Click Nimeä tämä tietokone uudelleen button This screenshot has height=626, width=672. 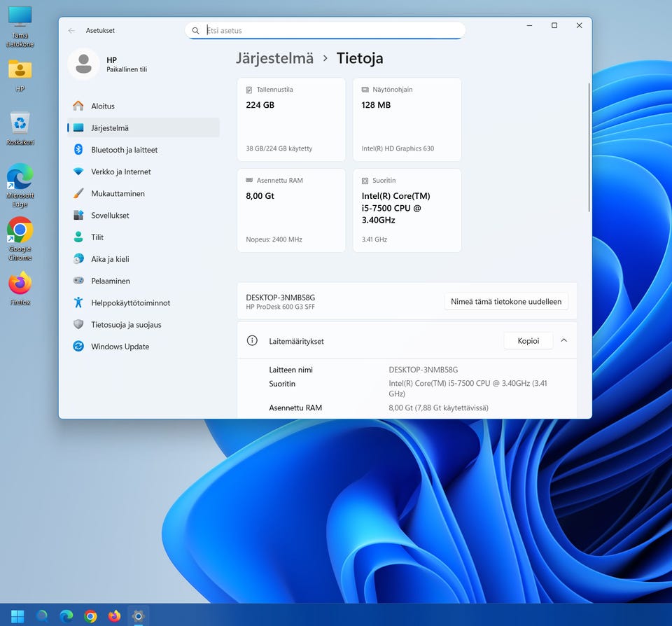(505, 302)
